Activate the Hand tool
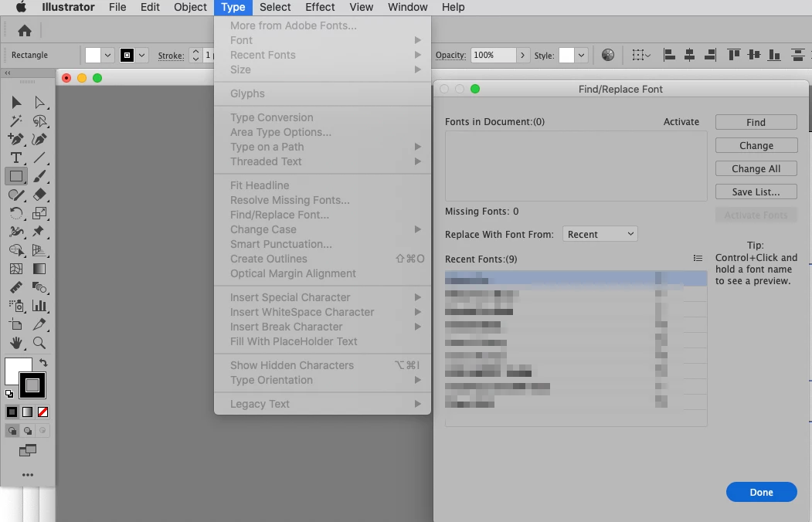This screenshot has width=812, height=522. (16, 343)
